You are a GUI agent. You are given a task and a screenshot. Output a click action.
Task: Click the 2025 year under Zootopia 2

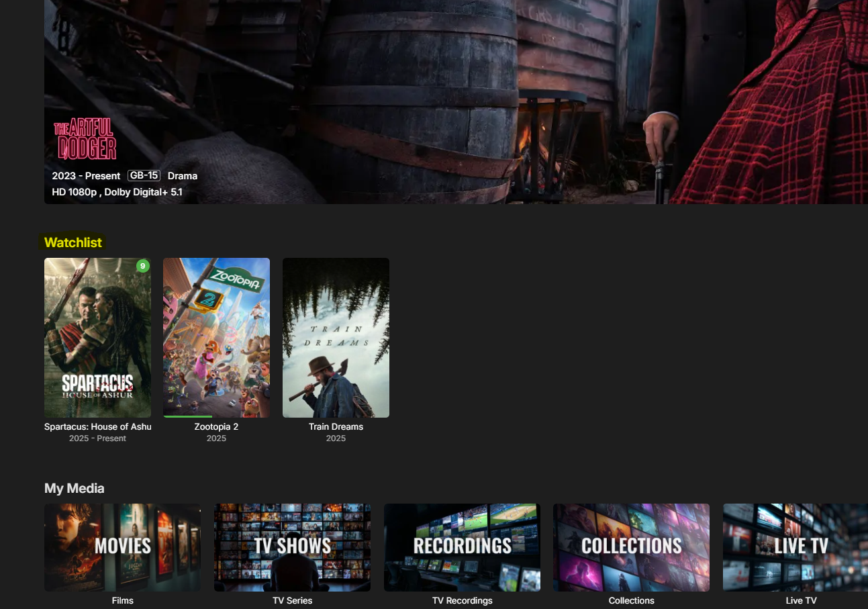216,438
